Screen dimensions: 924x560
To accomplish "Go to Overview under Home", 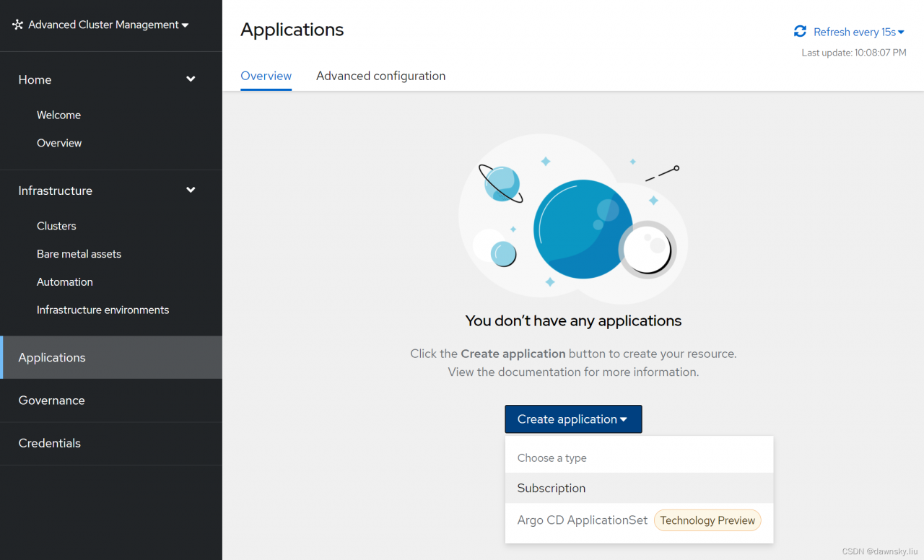I will 59,143.
